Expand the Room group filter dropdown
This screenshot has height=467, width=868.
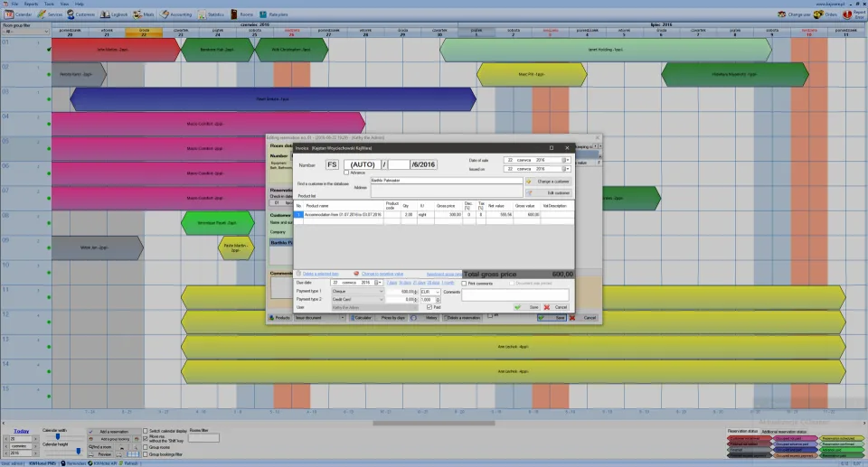(25, 32)
